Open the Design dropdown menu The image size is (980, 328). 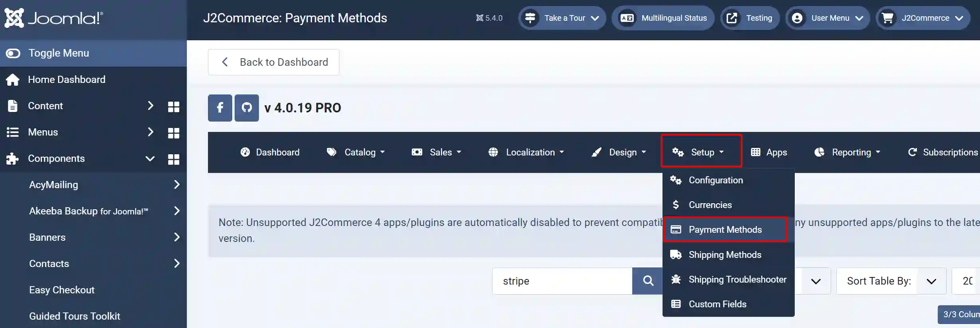click(x=619, y=152)
